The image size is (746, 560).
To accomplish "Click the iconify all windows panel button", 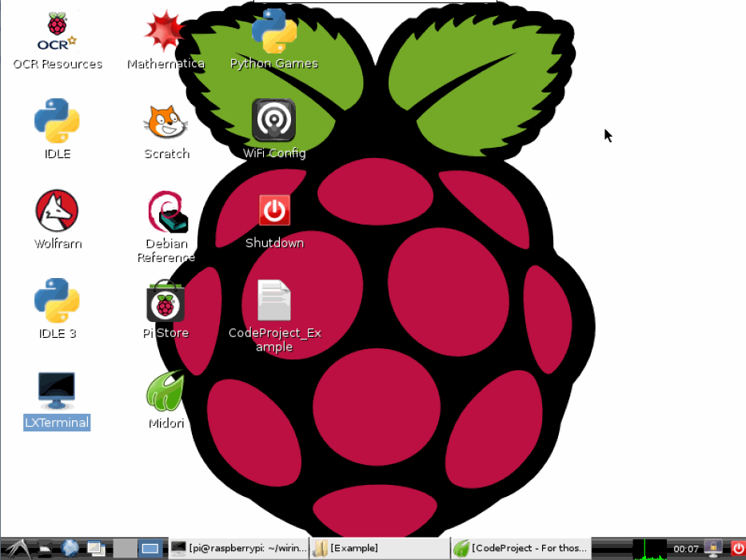I will pos(96,549).
